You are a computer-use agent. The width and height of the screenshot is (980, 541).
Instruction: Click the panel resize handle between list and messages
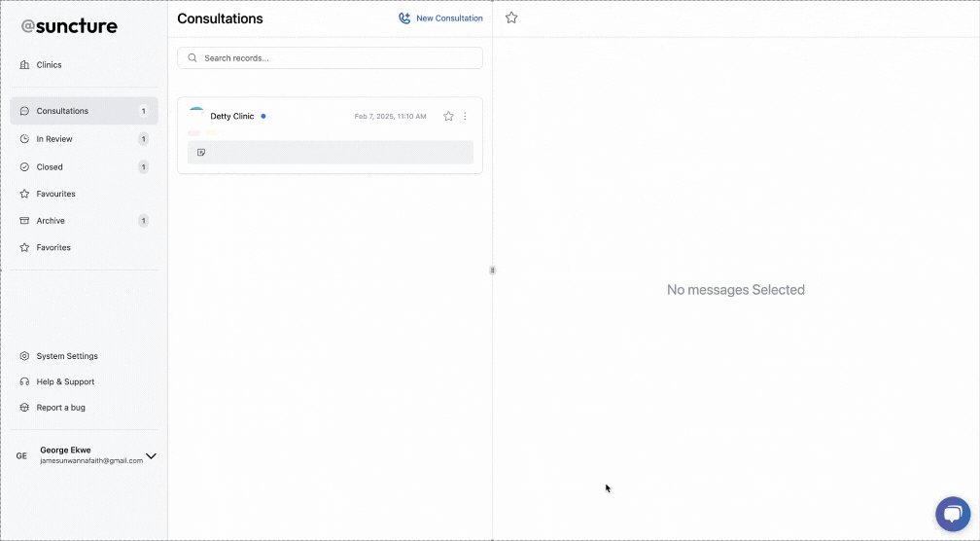492,270
